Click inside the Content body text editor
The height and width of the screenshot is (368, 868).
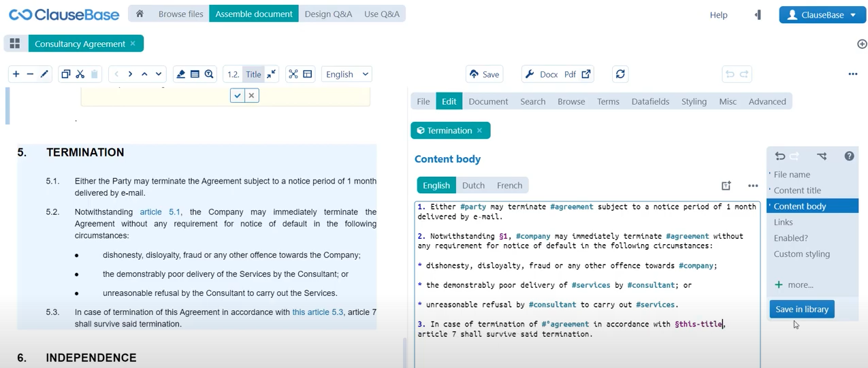[x=587, y=284]
